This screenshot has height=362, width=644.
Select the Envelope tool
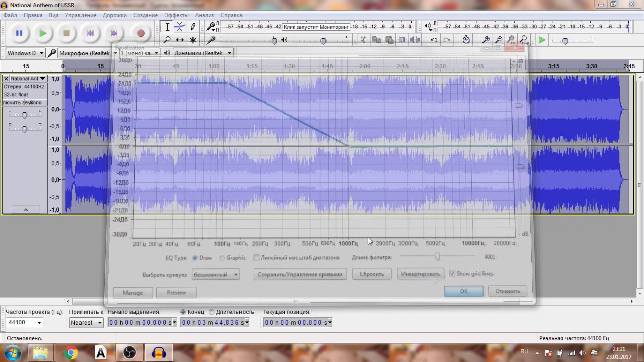pos(180,27)
